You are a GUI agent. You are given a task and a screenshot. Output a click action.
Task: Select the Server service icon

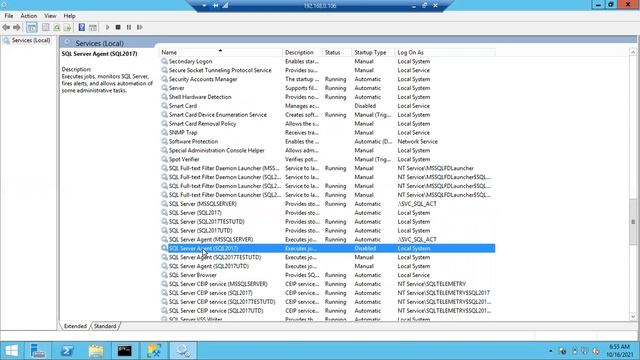click(x=164, y=88)
